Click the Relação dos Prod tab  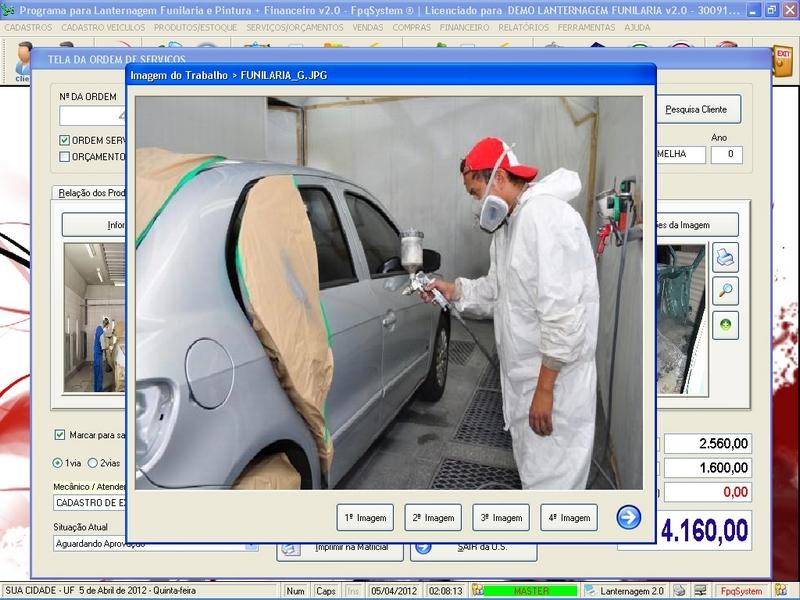coord(90,193)
